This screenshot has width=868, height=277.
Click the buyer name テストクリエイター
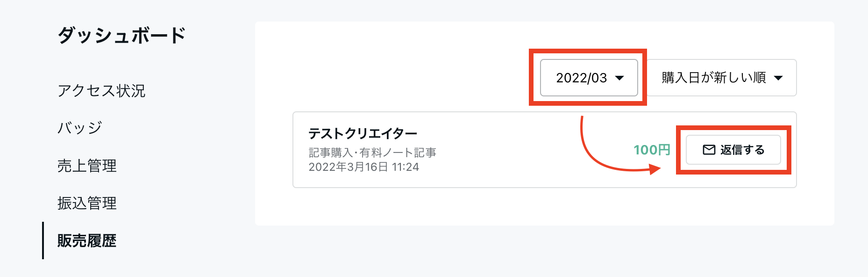(363, 134)
